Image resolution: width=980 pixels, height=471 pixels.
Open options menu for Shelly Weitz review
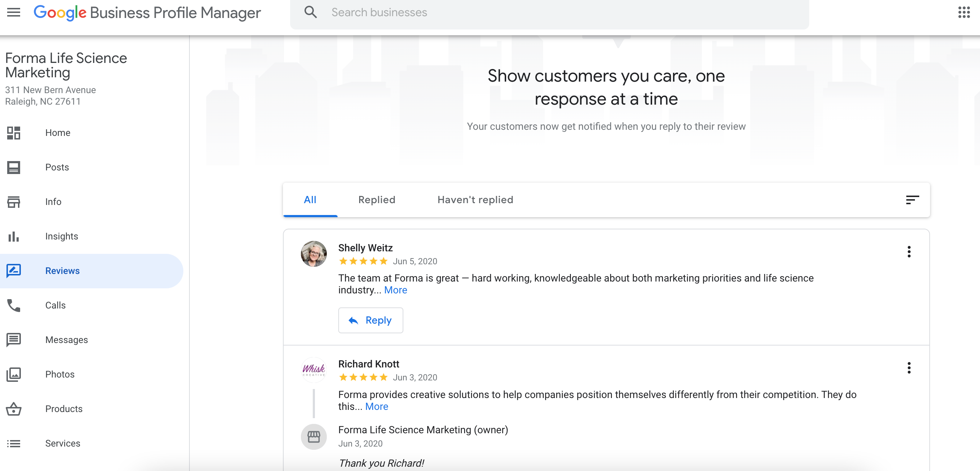pos(909,251)
